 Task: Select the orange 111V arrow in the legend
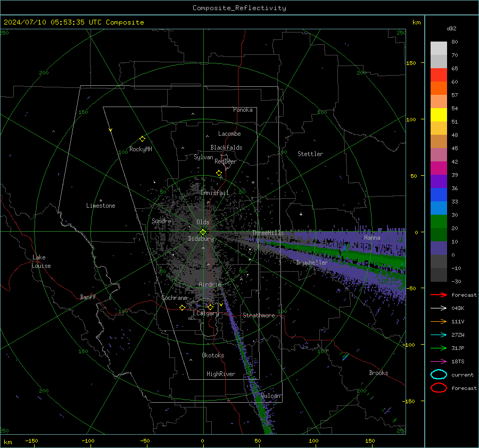tap(439, 321)
